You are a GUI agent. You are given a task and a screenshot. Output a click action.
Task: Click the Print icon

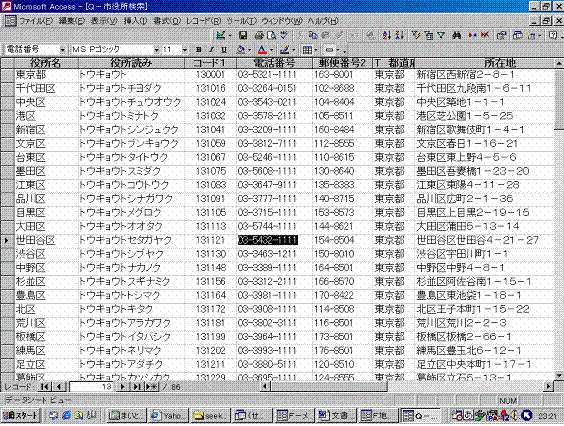(x=259, y=35)
